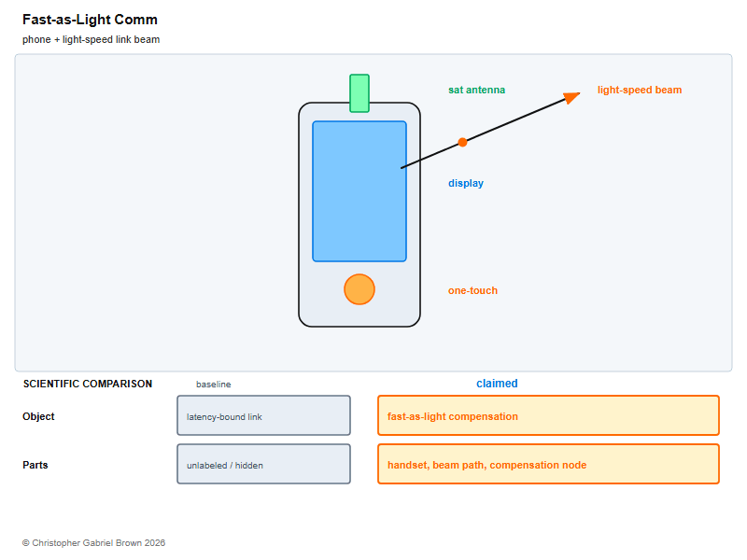Click the 'Object' row label
This screenshot has height=560, width=747.
pyautogui.click(x=38, y=416)
